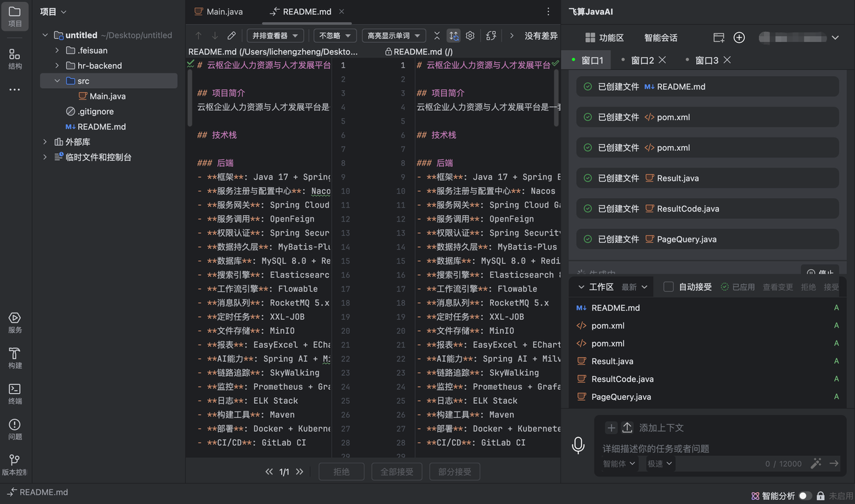Click the plus icon beside 添加上下文

(x=611, y=427)
